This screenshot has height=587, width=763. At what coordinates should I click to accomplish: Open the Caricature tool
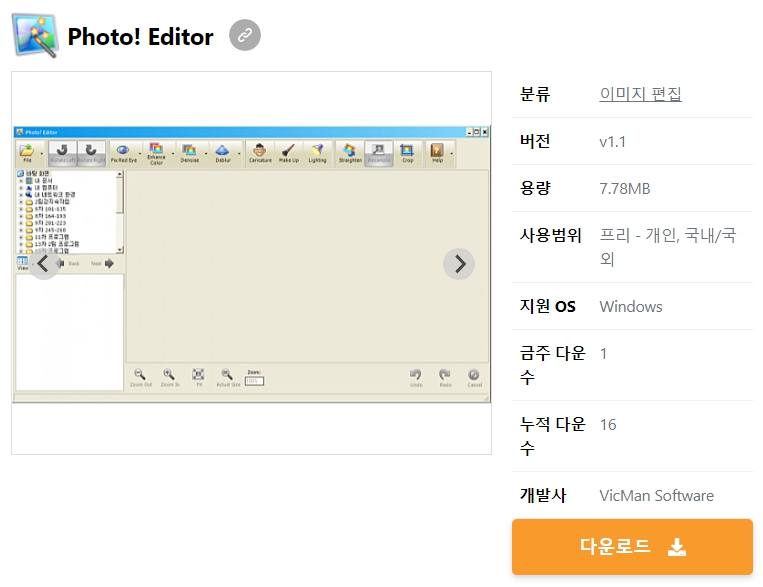pyautogui.click(x=260, y=153)
